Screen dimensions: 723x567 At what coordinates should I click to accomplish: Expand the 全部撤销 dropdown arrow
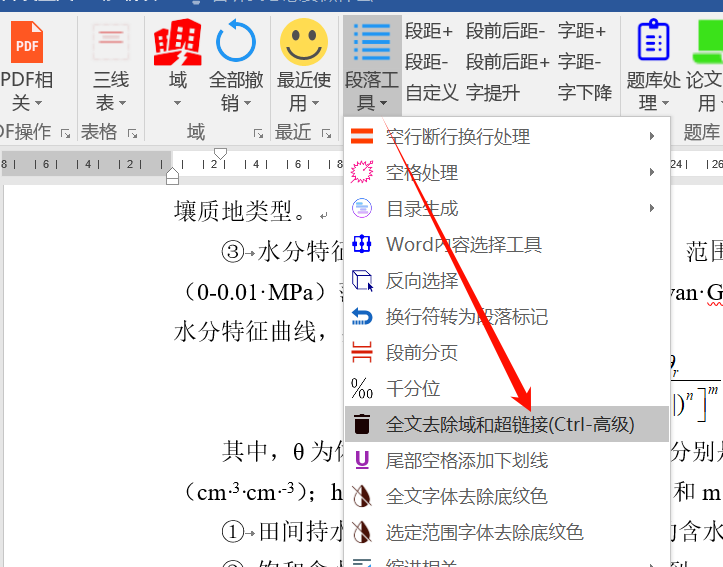247,103
